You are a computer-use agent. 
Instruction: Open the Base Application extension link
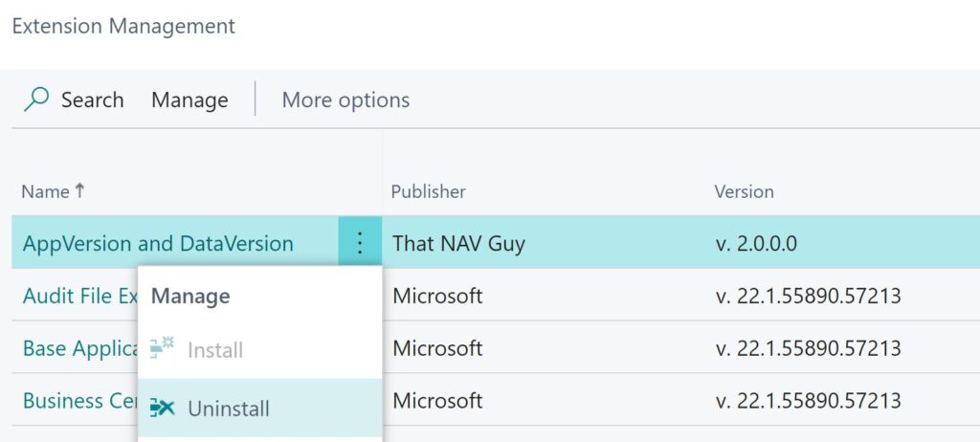(80, 348)
